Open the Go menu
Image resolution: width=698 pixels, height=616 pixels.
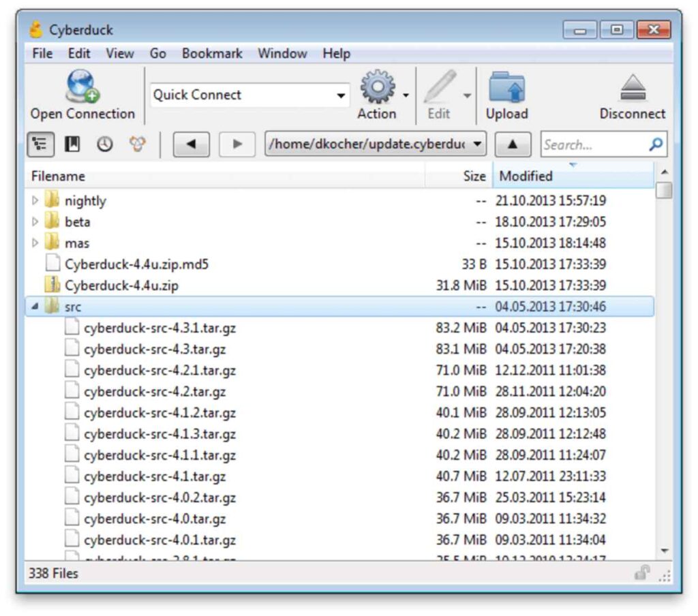(157, 54)
